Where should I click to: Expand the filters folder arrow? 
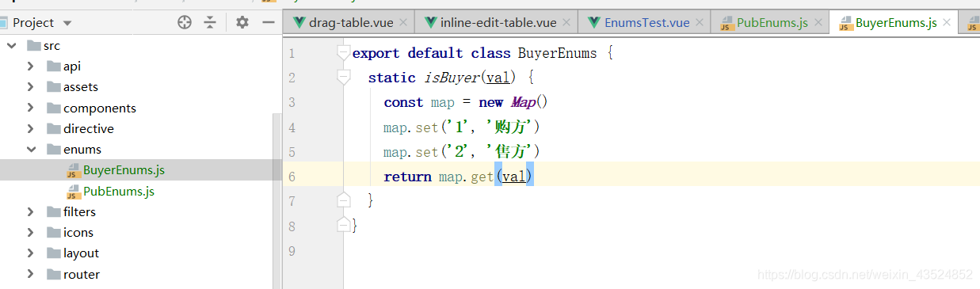[30, 211]
